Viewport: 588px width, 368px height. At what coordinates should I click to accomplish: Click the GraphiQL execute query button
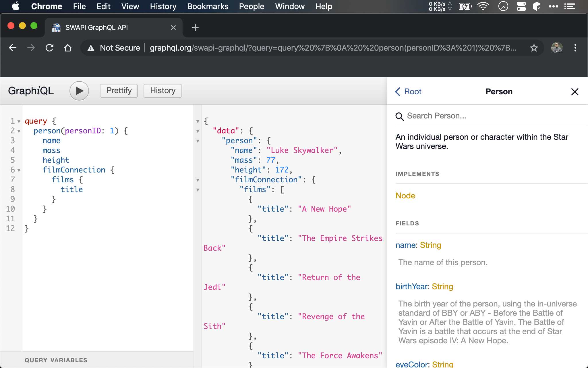click(x=78, y=90)
